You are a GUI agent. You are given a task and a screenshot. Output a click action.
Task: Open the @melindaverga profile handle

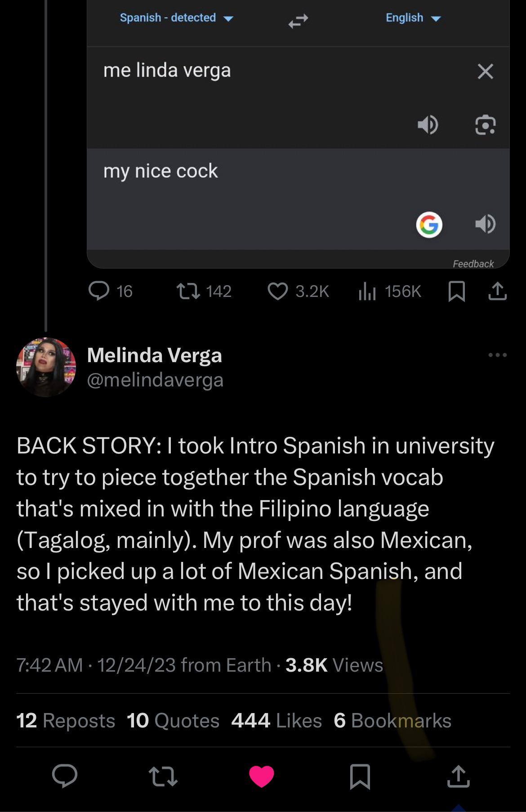pos(155,380)
